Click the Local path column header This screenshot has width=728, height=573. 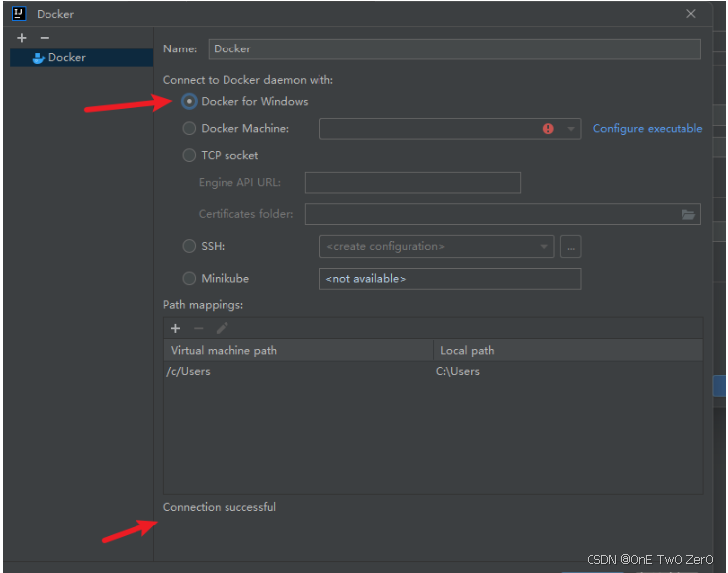coord(569,350)
